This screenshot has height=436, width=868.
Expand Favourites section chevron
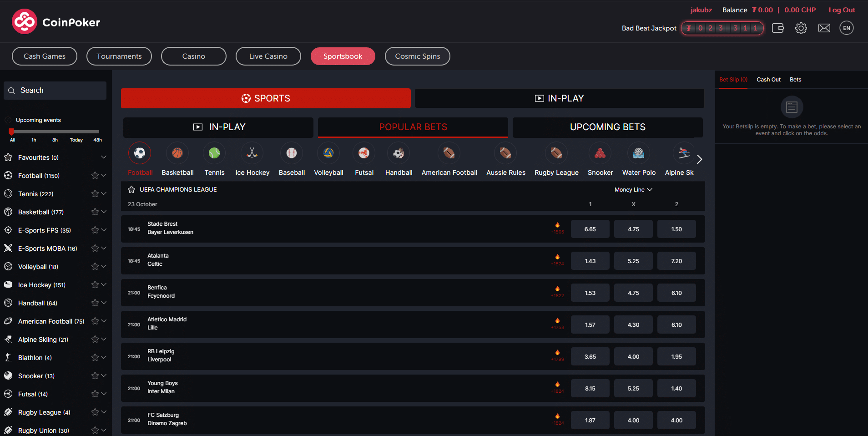click(104, 157)
